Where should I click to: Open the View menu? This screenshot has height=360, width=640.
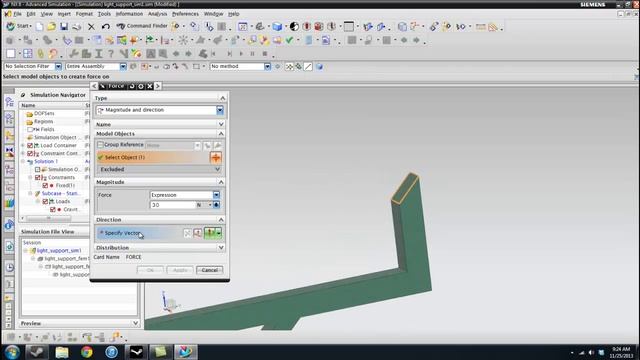pos(47,14)
